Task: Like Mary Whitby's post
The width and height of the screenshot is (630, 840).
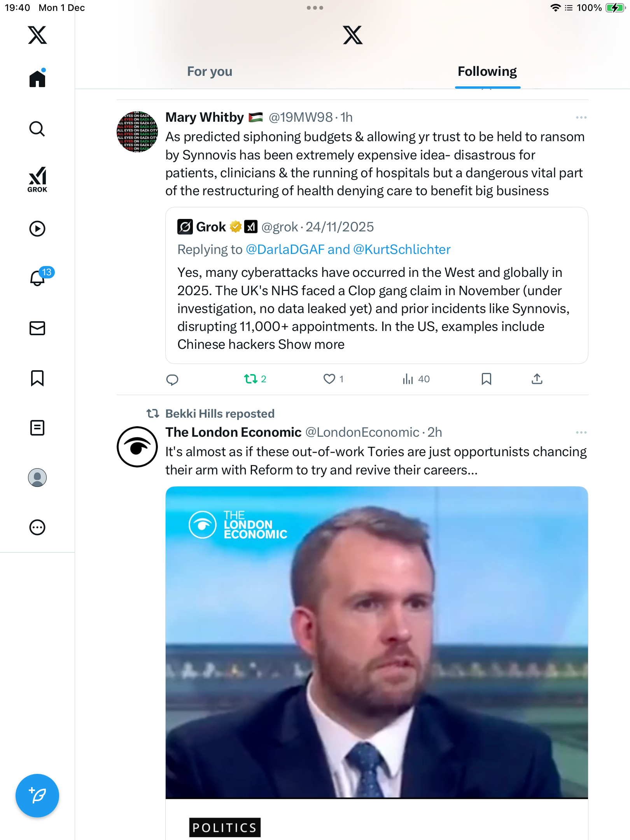Action: point(329,379)
